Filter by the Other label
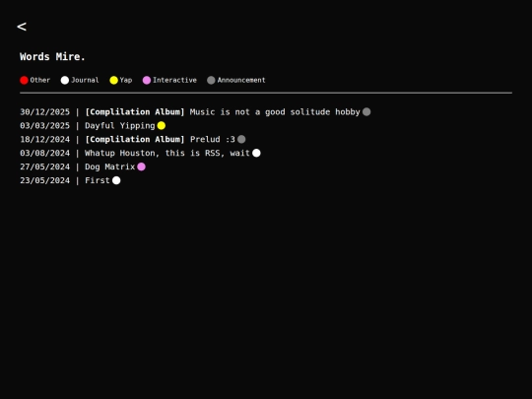 tap(40, 80)
